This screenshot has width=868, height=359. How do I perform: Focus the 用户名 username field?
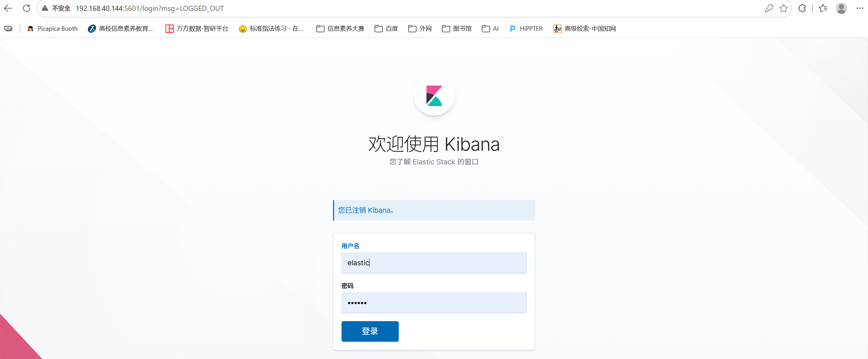[434, 263]
